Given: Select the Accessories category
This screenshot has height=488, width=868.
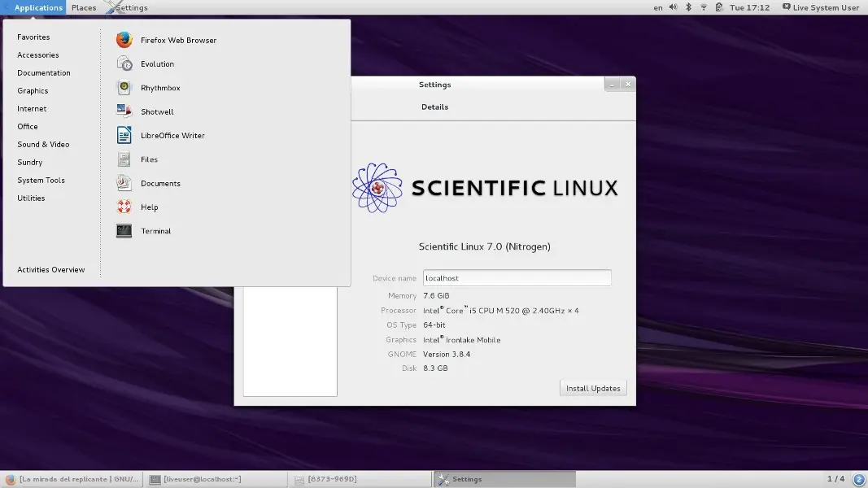Looking at the screenshot, I should [x=37, y=54].
